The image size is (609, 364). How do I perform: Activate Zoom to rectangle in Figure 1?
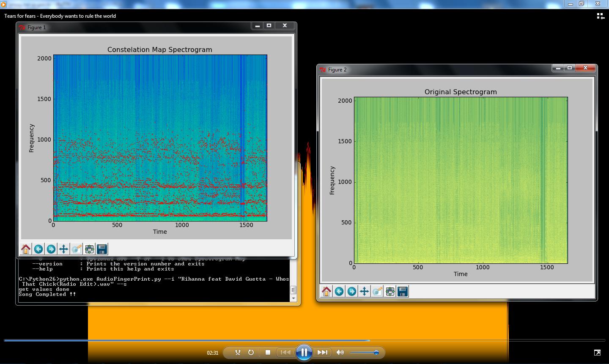(77, 249)
